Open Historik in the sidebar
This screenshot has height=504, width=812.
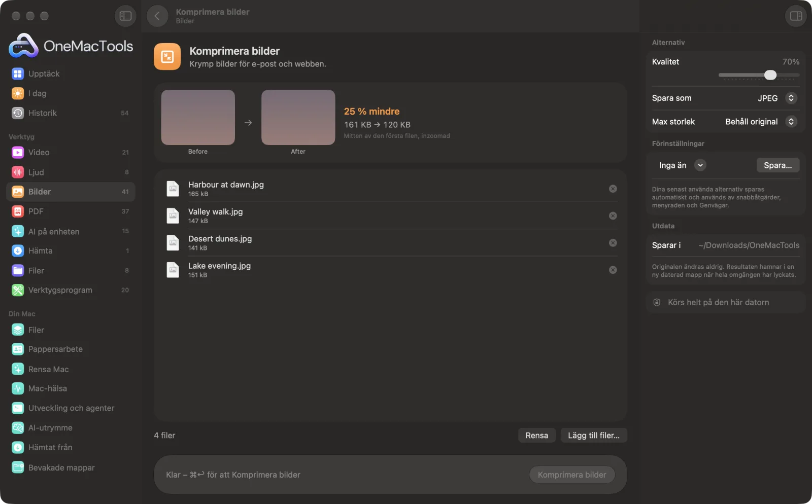pos(71,113)
